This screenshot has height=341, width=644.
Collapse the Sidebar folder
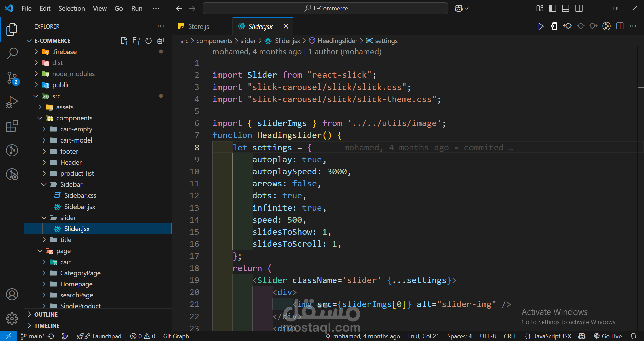click(98, 184)
